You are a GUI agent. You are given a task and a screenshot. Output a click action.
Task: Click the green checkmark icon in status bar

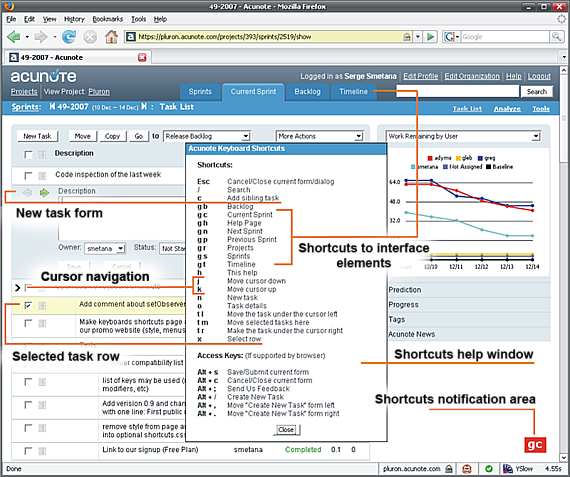click(489, 469)
